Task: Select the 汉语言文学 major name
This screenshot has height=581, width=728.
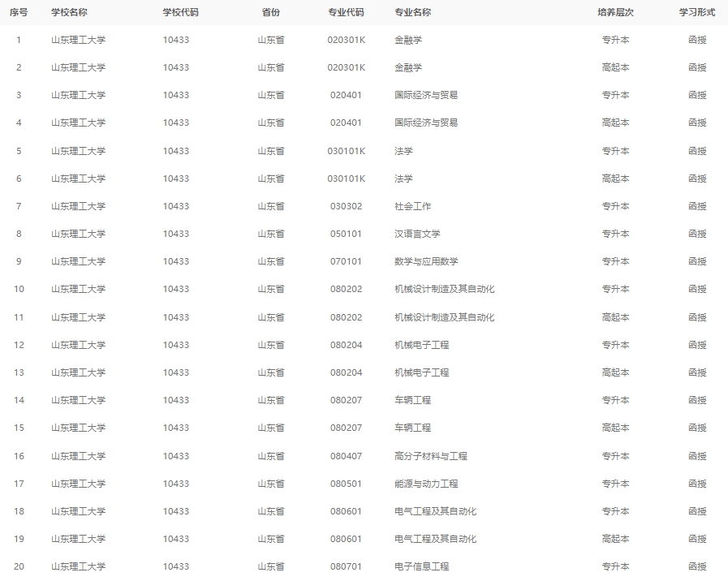Action: (417, 234)
